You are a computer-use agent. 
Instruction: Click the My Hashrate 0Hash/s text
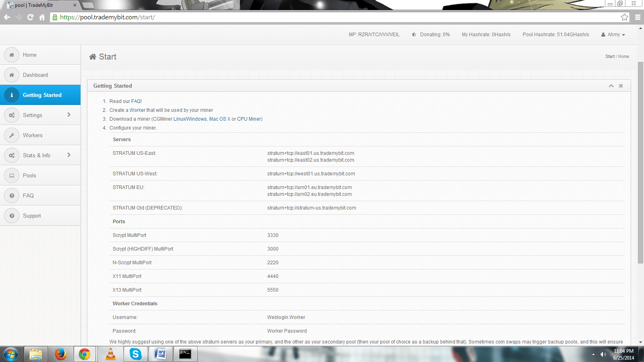486,35
